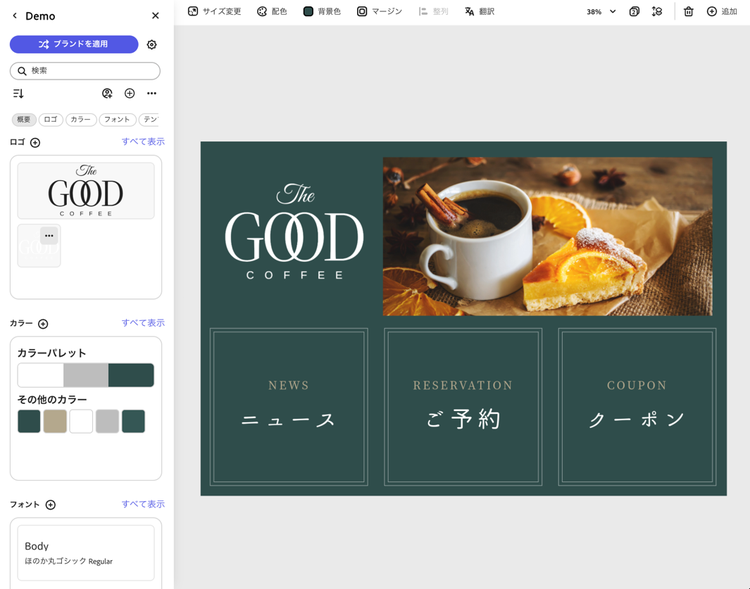
Task: Add a new logo with plus icon
Action: click(x=35, y=143)
